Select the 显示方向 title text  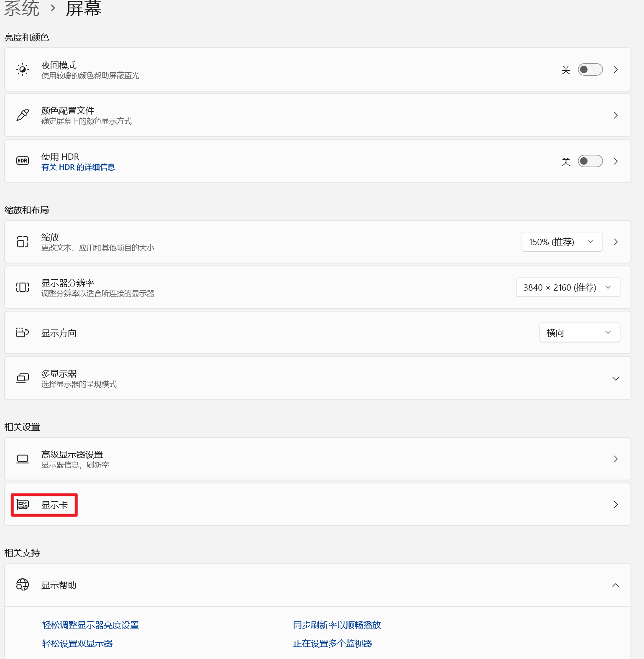[x=59, y=333]
